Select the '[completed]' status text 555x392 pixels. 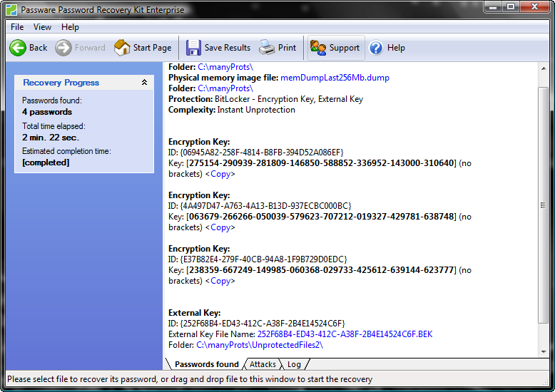46,163
